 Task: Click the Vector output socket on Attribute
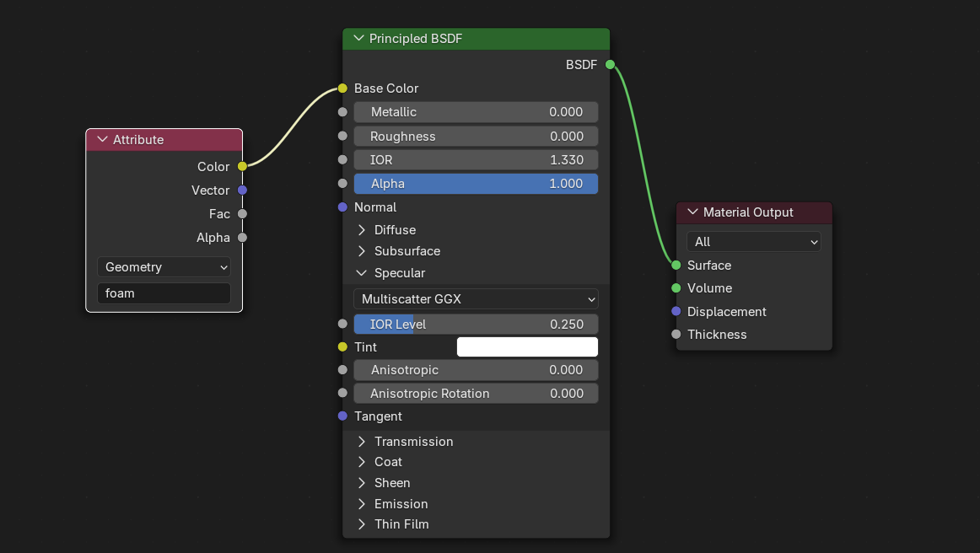(x=243, y=190)
